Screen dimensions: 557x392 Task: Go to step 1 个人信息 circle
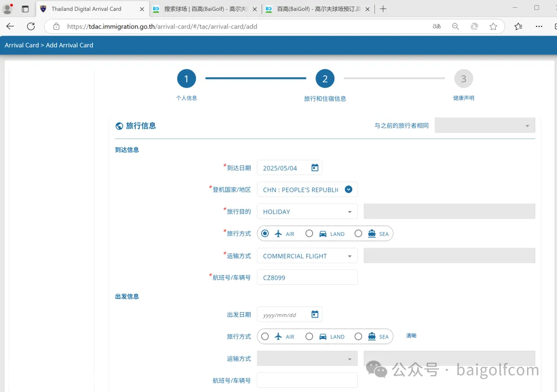tap(186, 79)
